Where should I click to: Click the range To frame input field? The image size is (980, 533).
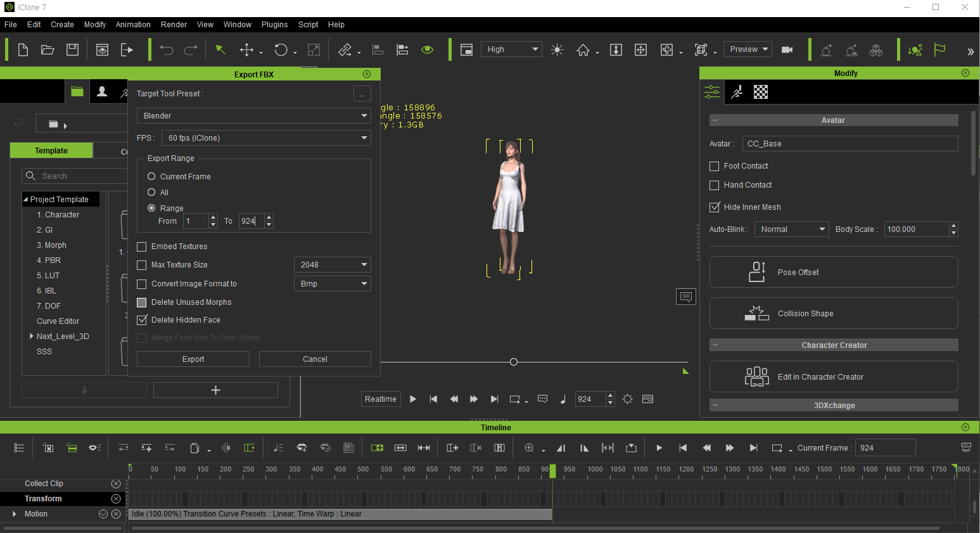tap(251, 221)
